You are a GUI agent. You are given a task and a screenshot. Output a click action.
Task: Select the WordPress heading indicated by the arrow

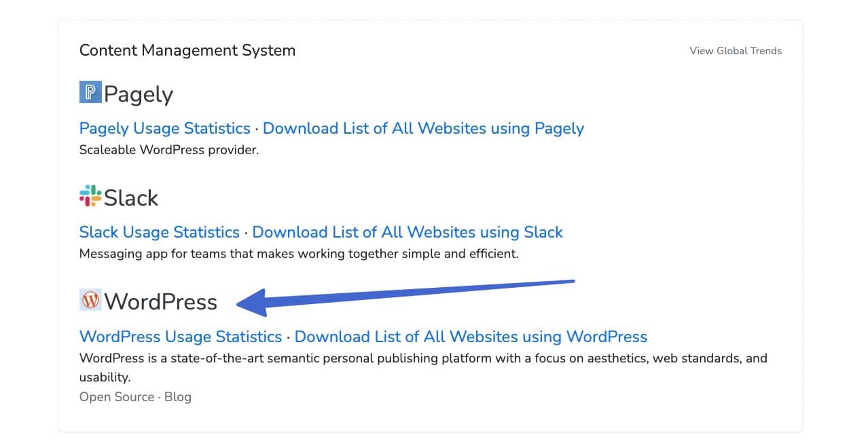click(x=161, y=301)
